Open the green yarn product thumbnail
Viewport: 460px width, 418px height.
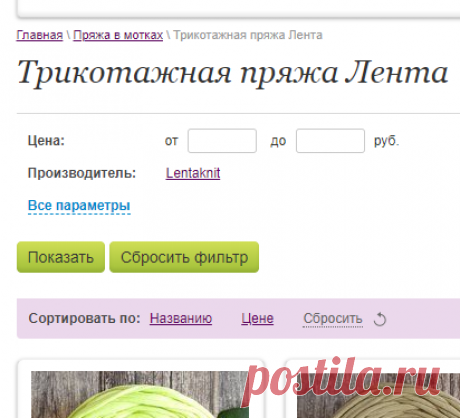pyautogui.click(x=140, y=394)
